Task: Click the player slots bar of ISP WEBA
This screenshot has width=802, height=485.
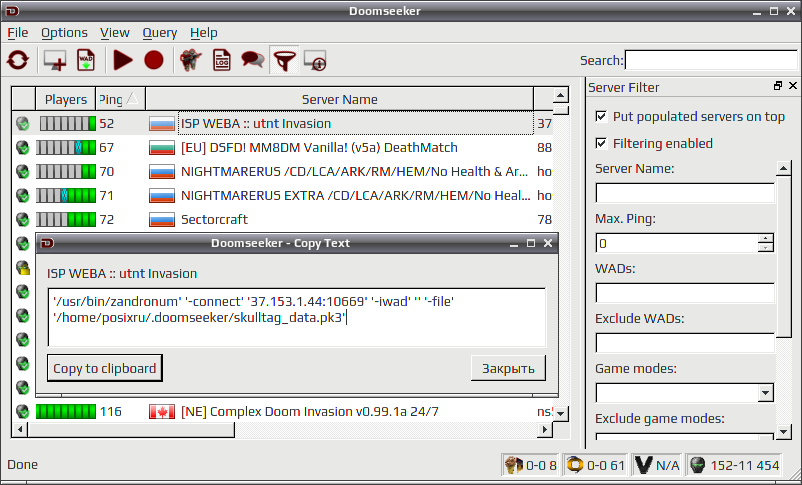Action: [68, 123]
